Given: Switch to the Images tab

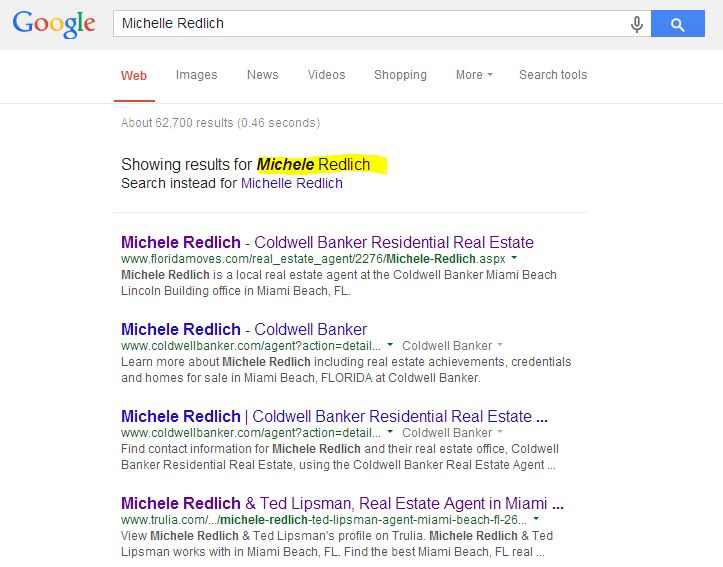Looking at the screenshot, I should click(196, 75).
